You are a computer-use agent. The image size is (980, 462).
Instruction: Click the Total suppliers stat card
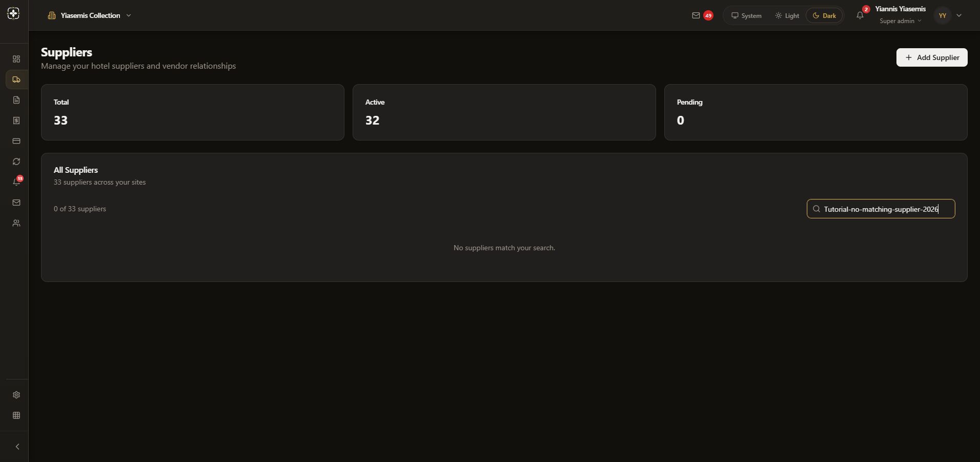(x=193, y=112)
